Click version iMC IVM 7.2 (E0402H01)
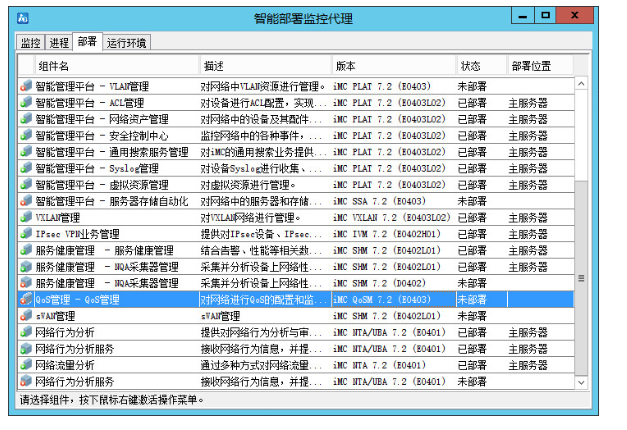 [x=387, y=234]
